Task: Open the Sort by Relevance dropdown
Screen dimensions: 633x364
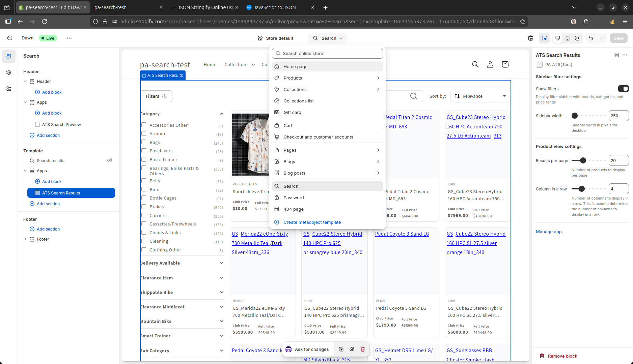Action: (x=480, y=96)
